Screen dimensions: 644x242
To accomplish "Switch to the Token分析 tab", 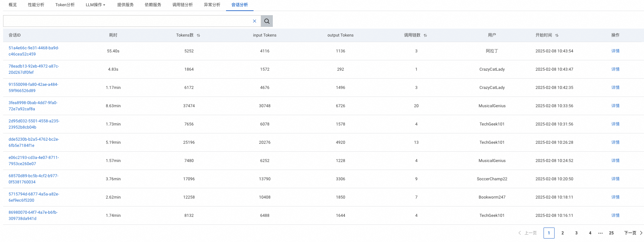I will (65, 5).
